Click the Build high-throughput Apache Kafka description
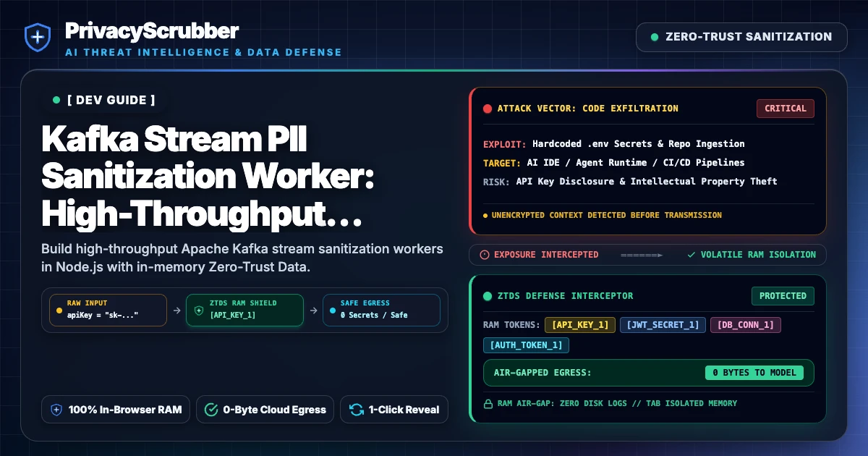 (242, 258)
